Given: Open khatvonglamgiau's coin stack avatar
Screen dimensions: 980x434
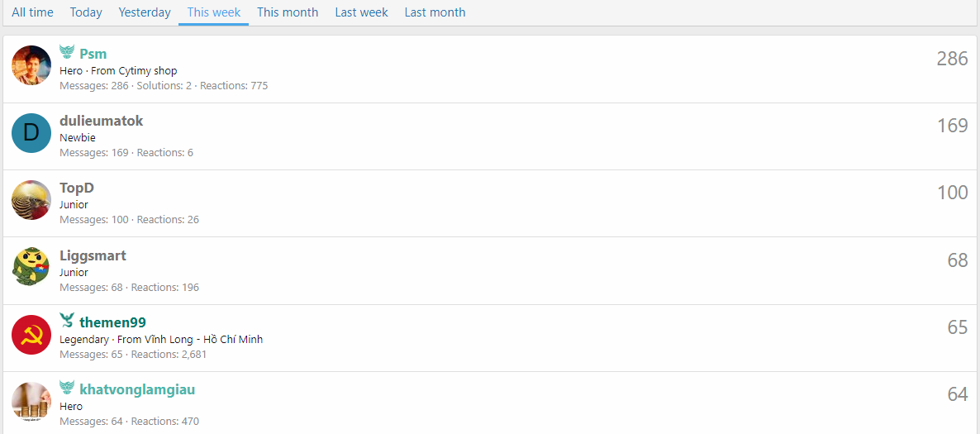Looking at the screenshot, I should point(31,402).
